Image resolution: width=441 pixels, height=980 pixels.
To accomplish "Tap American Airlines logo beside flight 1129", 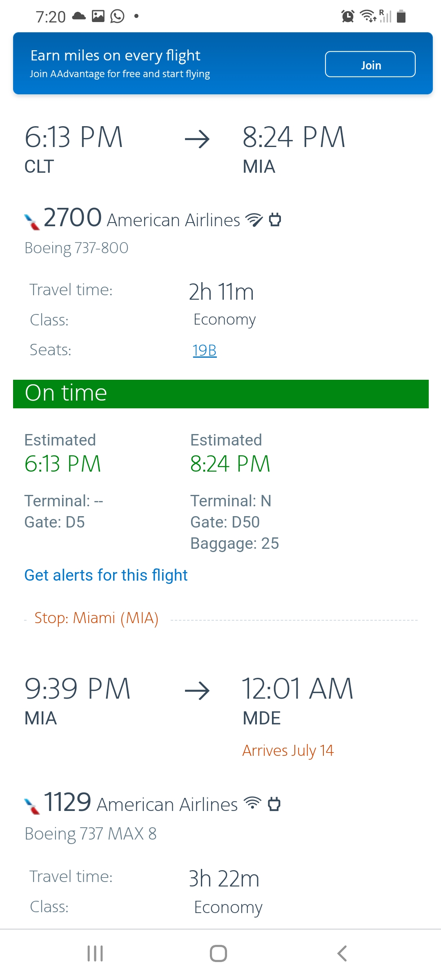I will pyautogui.click(x=32, y=806).
